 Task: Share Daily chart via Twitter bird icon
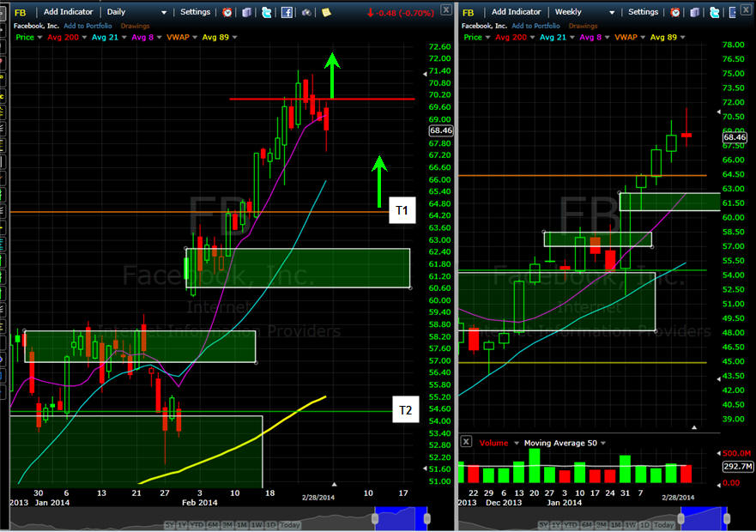click(x=266, y=12)
